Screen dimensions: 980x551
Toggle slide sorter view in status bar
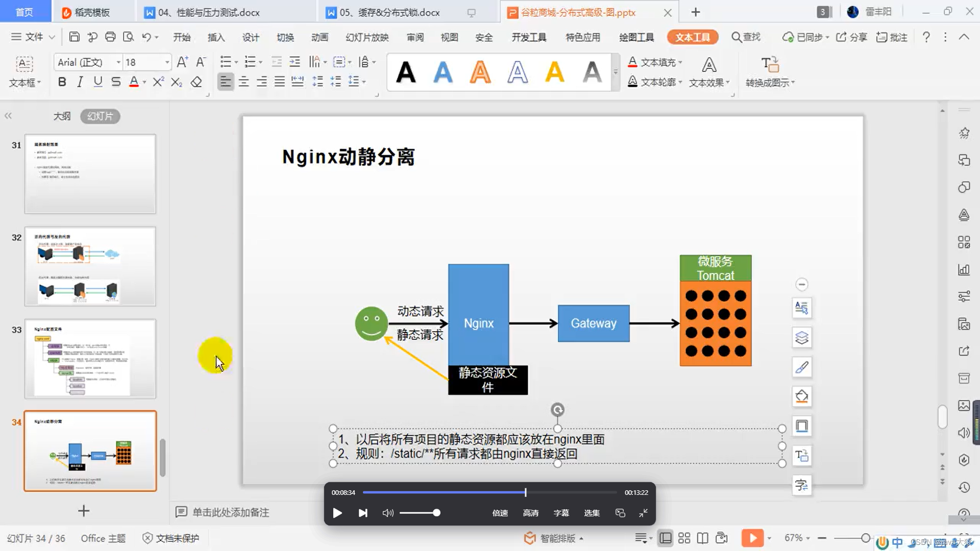click(x=684, y=538)
